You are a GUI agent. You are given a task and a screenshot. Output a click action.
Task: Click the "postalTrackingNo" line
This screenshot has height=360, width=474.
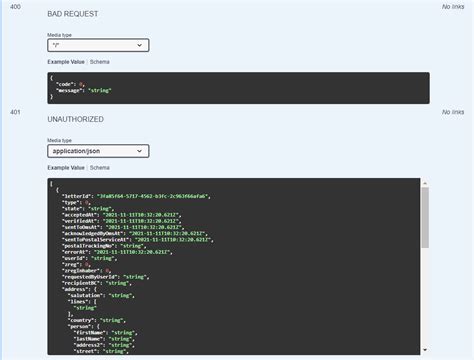click(104, 246)
